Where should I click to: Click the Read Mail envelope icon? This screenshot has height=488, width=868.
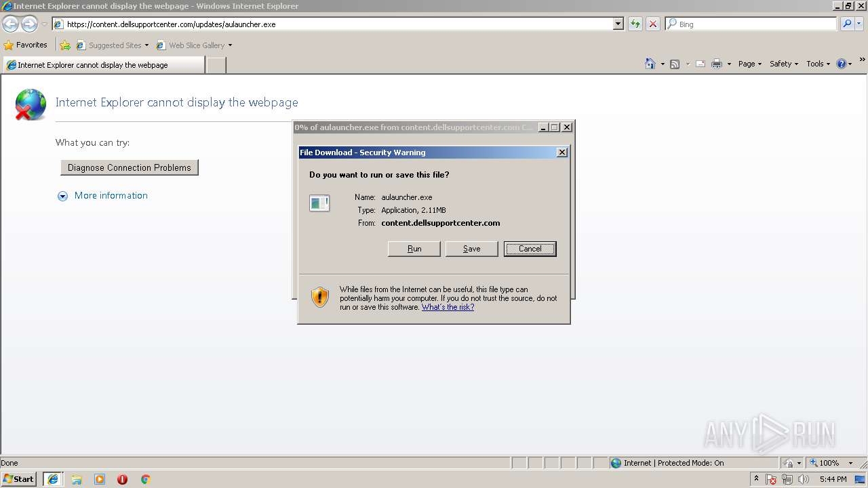click(701, 64)
